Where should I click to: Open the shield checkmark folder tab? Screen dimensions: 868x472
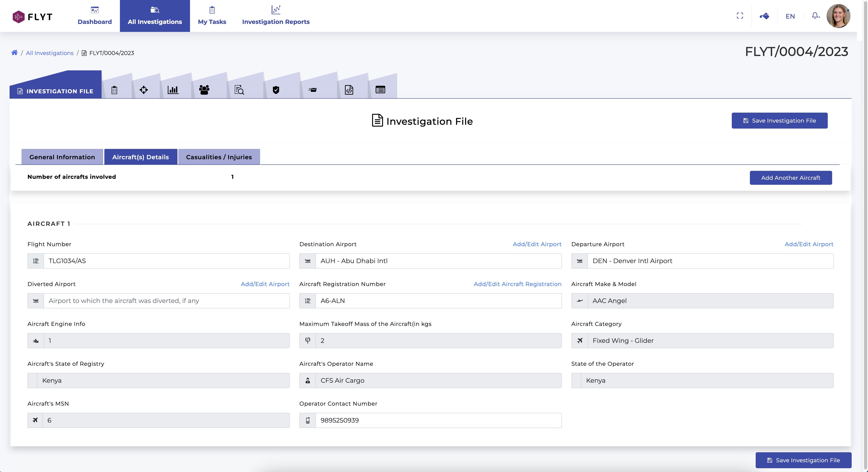tap(276, 90)
